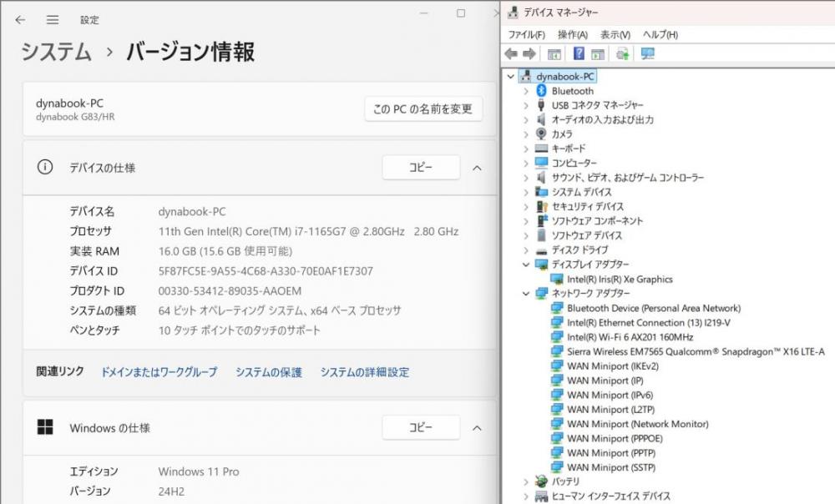The image size is (835, 504).
Task: Click the Device Manager title bar icon
Action: 513,13
